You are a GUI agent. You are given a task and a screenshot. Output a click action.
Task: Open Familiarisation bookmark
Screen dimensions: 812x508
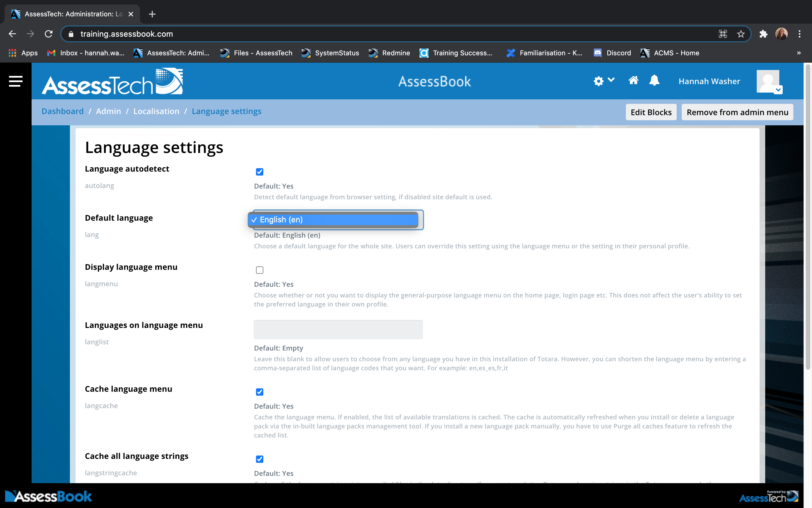544,53
